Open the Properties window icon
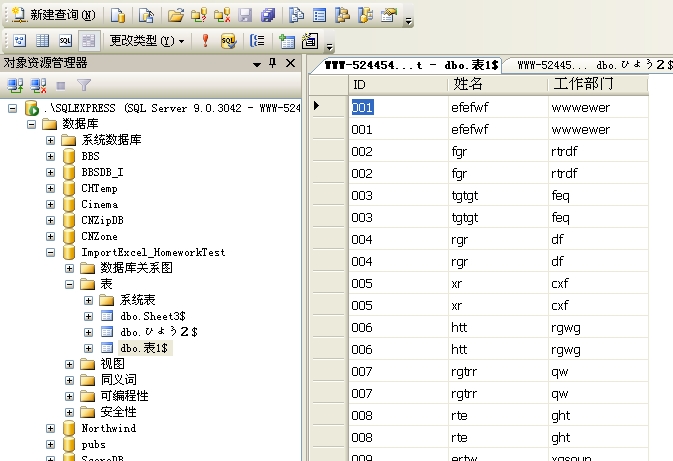The height and width of the screenshot is (461, 673). (x=388, y=15)
